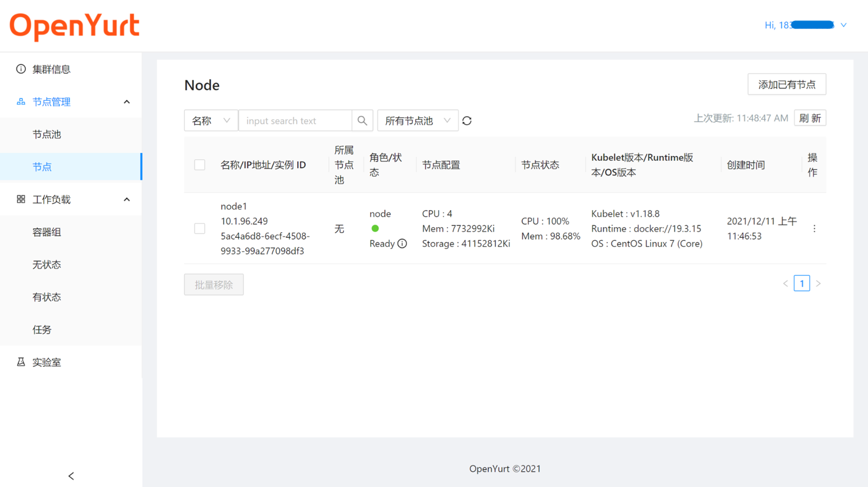The width and height of the screenshot is (868, 487).
Task: Go to the next page arrow
Action: pos(818,284)
